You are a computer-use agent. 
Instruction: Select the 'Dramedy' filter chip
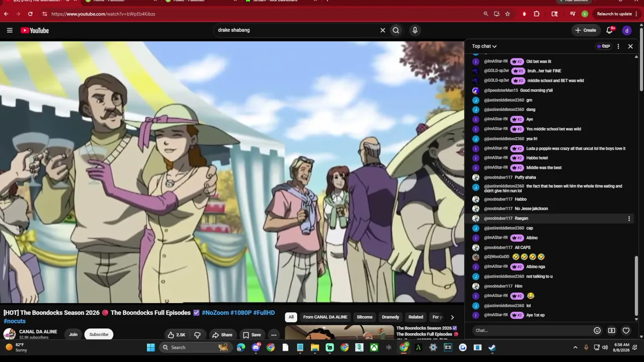click(x=390, y=317)
